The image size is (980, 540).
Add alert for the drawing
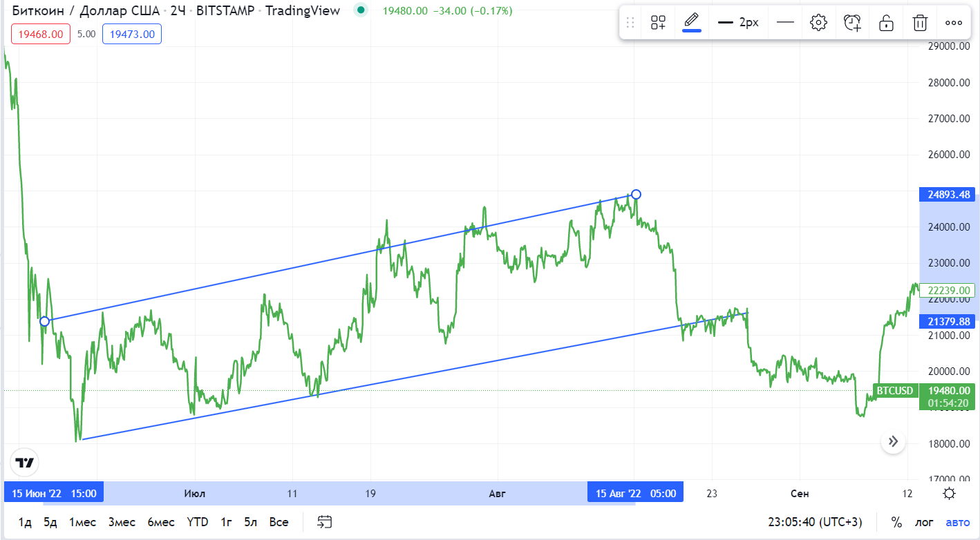pyautogui.click(x=852, y=23)
